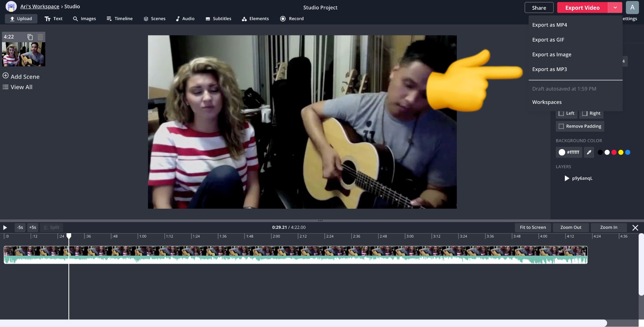Image resolution: width=644 pixels, height=327 pixels.
Task: Delete the current scene
Action: (40, 37)
